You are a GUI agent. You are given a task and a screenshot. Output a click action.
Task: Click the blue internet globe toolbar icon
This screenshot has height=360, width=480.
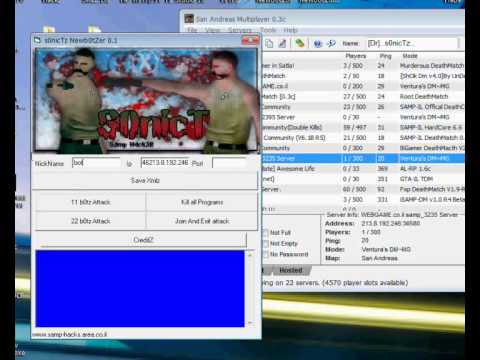(x=318, y=43)
